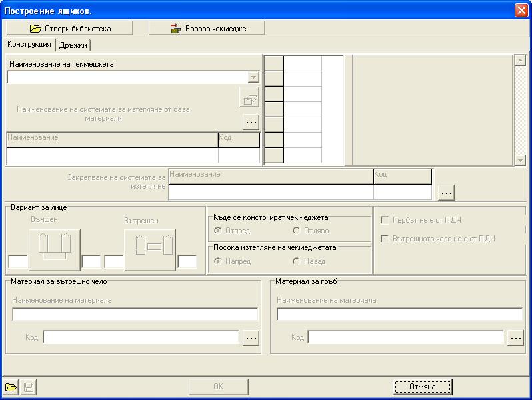
Task: Click the open folder icon at bottom left
Action: tap(11, 387)
